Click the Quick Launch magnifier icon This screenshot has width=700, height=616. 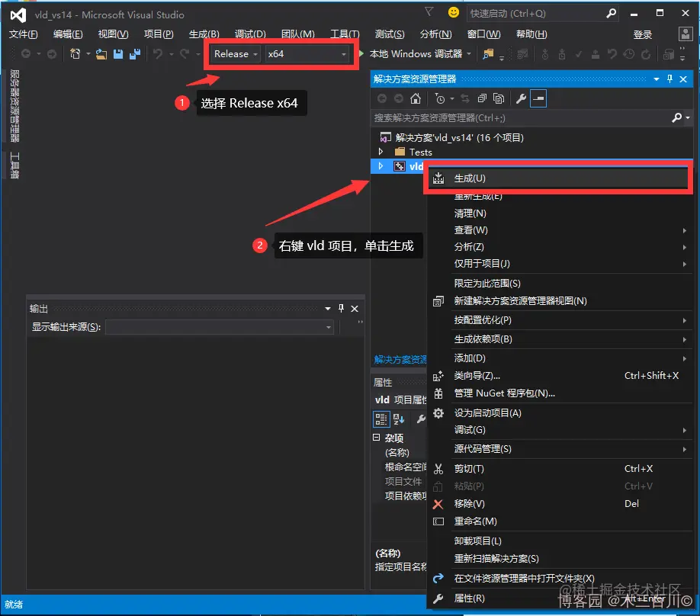(x=611, y=14)
